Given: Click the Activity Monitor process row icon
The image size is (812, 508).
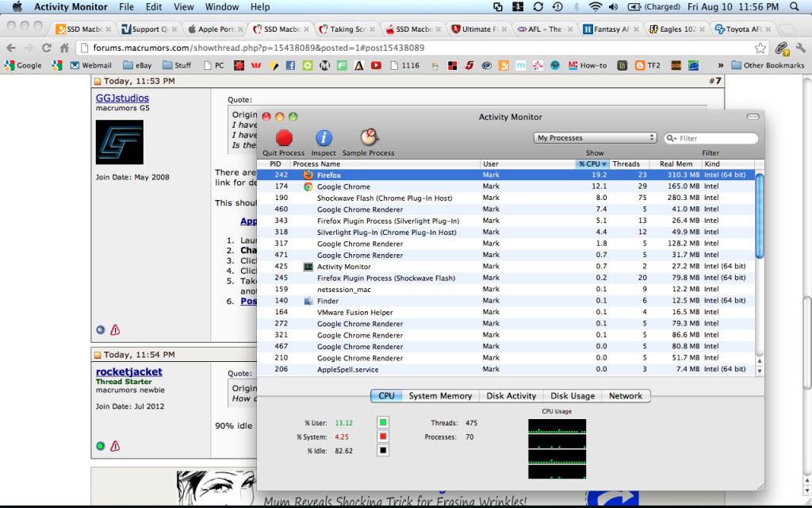Looking at the screenshot, I should pyautogui.click(x=308, y=267).
